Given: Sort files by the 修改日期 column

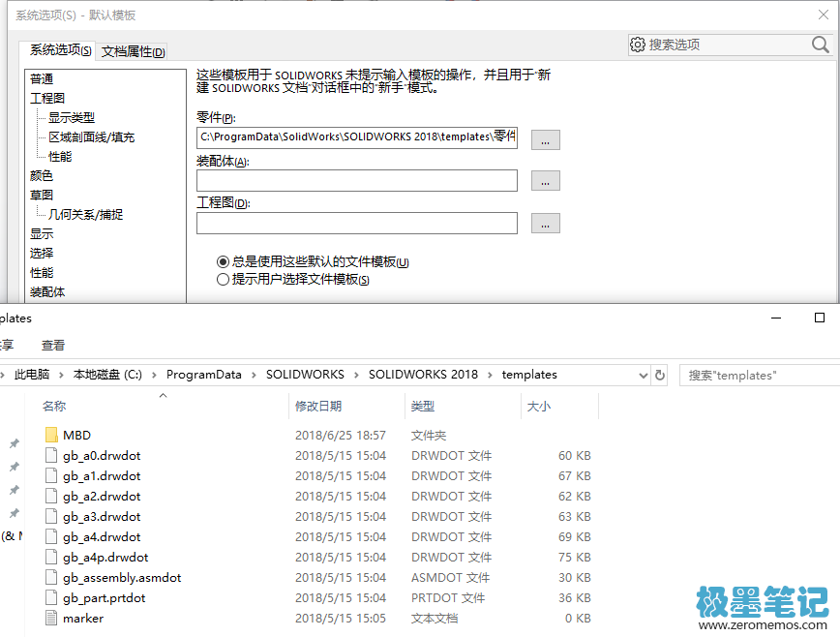Looking at the screenshot, I should pos(318,407).
